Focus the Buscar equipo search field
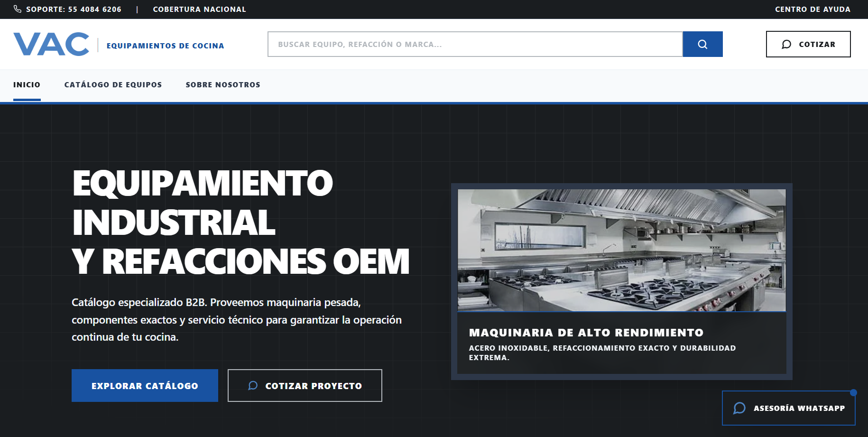868x437 pixels. [x=475, y=44]
